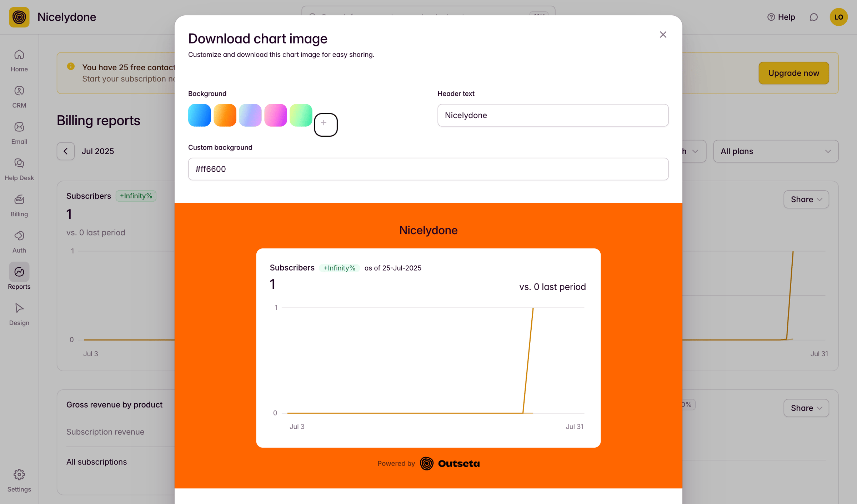Add a custom background with plus swatch

click(326, 125)
